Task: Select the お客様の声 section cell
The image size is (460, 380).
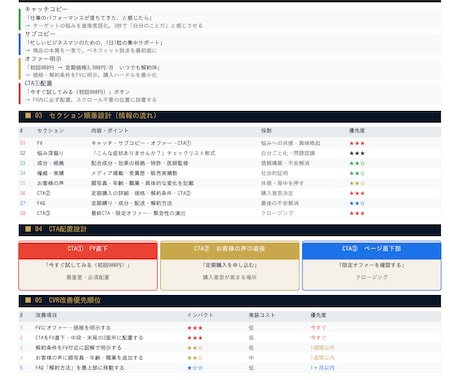Action: tap(50, 183)
